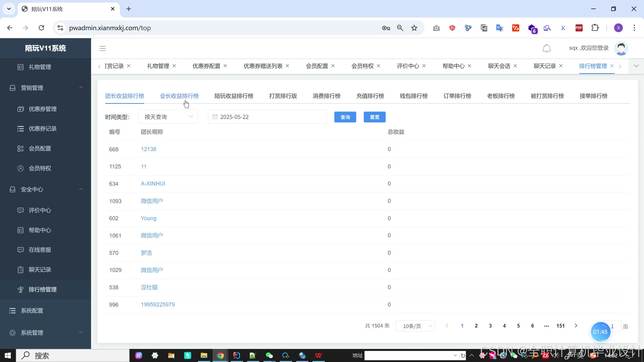The width and height of the screenshot is (644, 362).
Task: Open the tab list dropdown arrow at the right of the tab bar
Action: [x=636, y=66]
